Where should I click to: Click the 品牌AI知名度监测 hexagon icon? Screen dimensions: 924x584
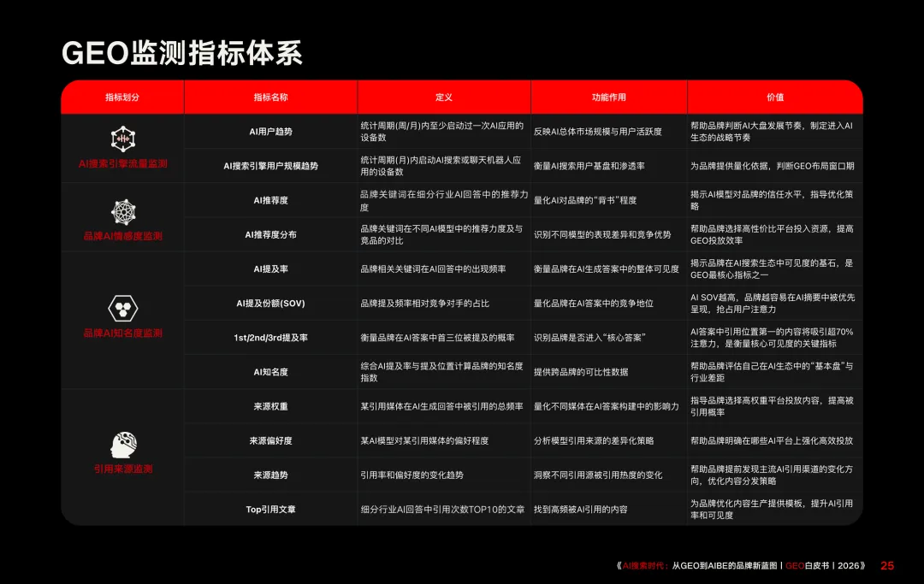pos(123,309)
